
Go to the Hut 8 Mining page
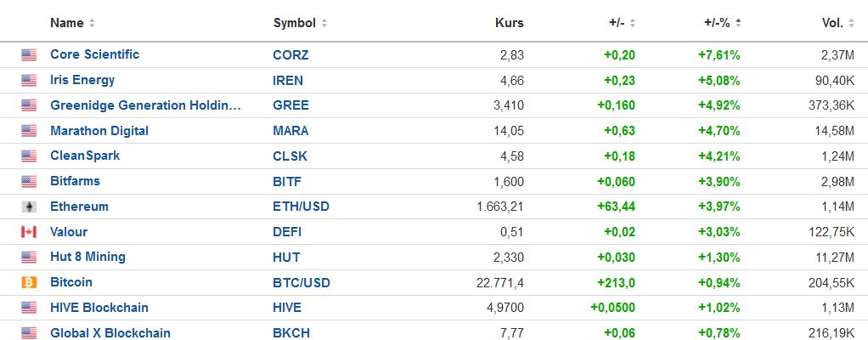point(87,257)
